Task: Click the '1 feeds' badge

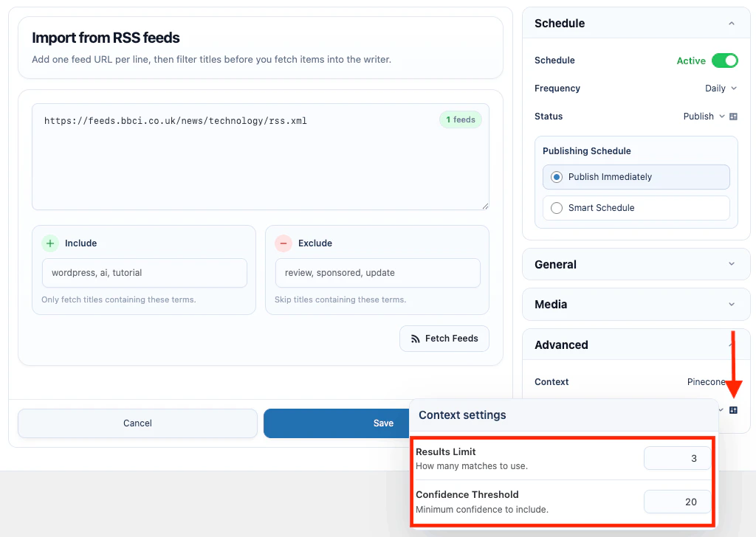Action: click(461, 119)
